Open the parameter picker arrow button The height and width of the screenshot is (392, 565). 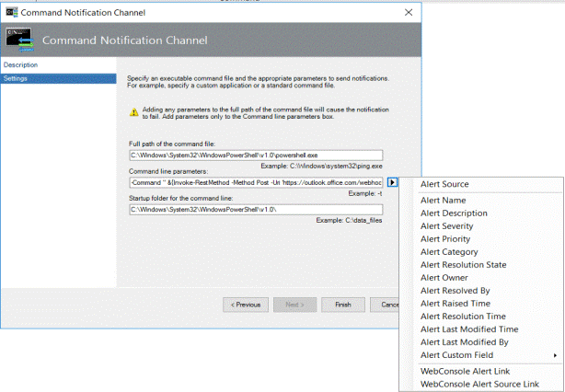[x=392, y=183]
